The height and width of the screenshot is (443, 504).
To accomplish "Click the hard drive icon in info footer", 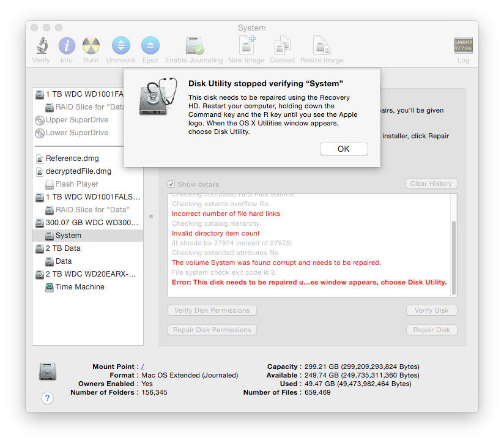I will [48, 371].
